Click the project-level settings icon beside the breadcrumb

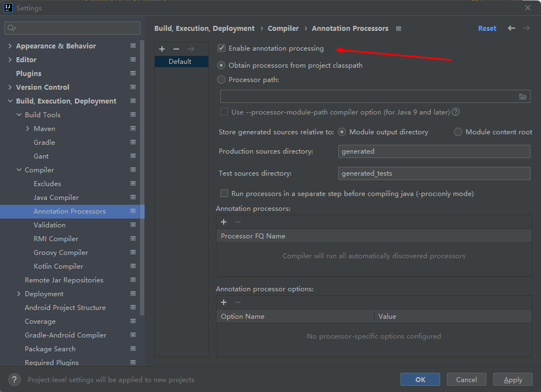click(399, 29)
